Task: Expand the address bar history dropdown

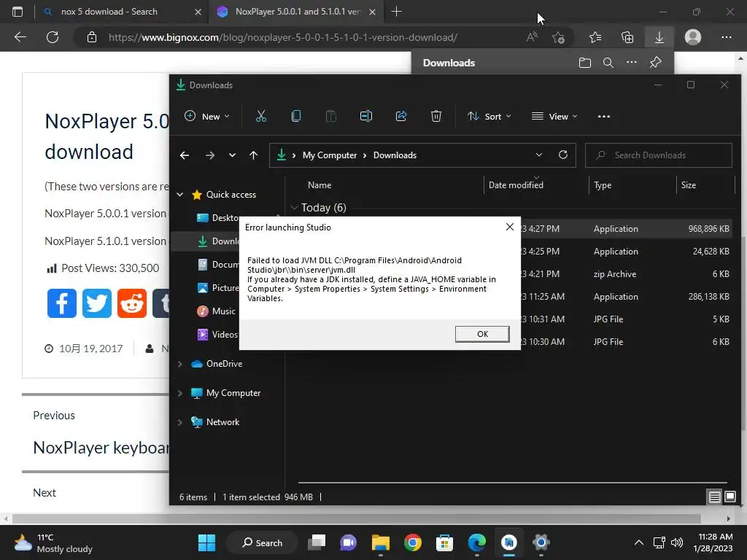Action: 539,155
